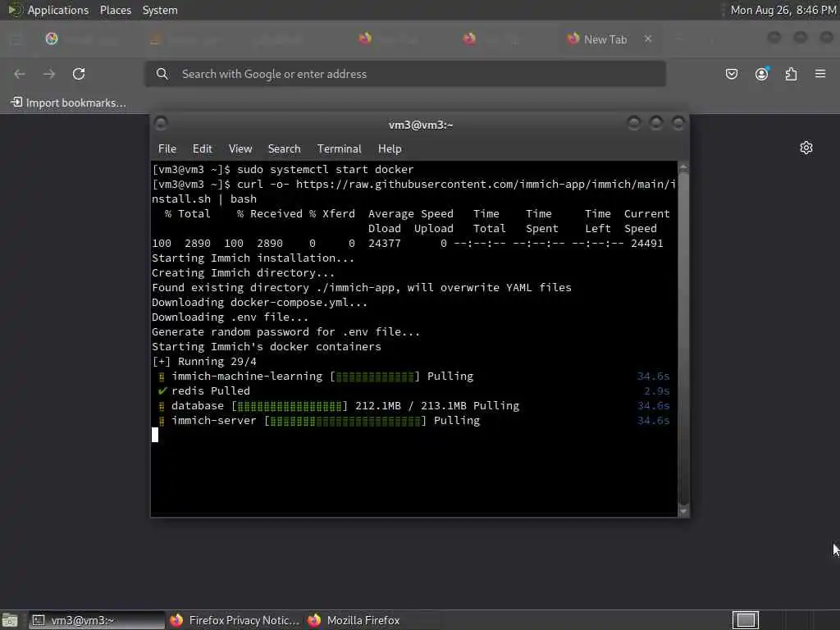Click 'Starting Immich installation...' line

(253, 258)
